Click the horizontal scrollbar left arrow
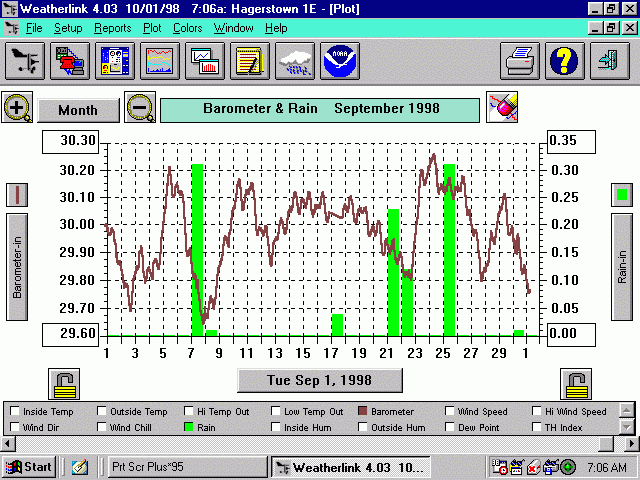 [8, 444]
